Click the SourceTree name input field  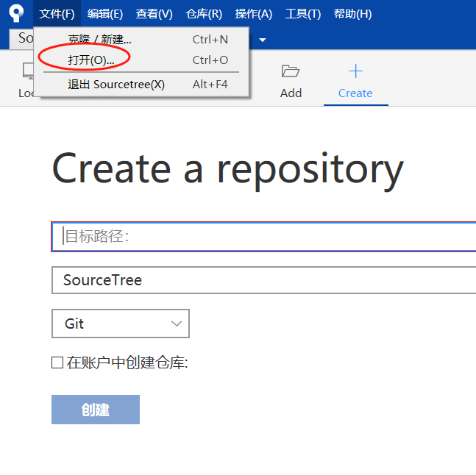point(263,280)
